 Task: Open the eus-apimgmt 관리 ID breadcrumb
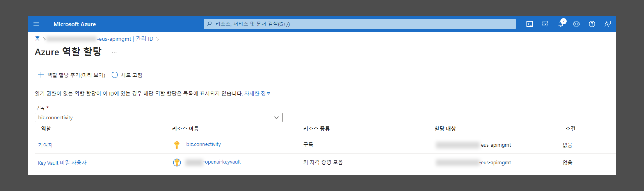(100, 39)
